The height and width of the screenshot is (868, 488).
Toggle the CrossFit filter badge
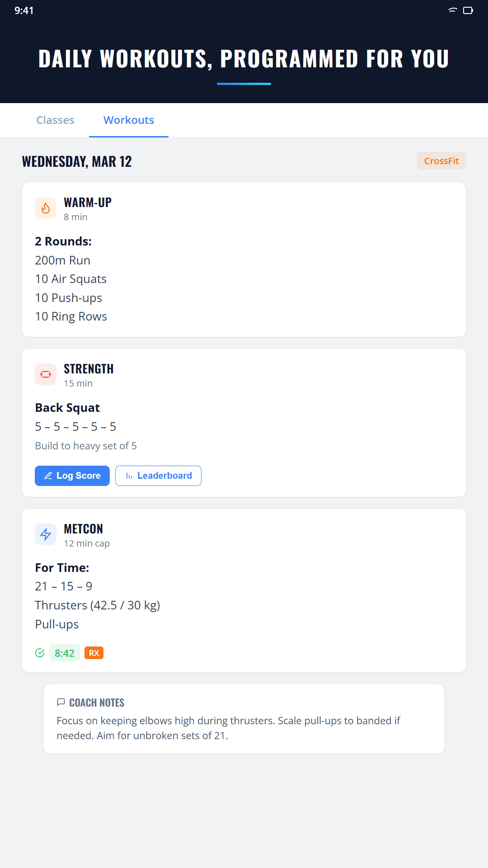coord(441,160)
